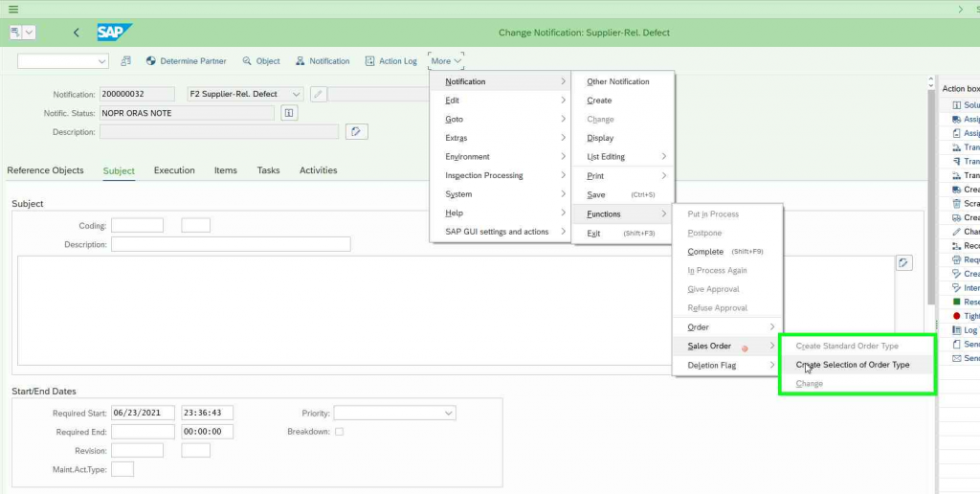980x494 pixels.
Task: Expand the Print submenu
Action: (622, 176)
